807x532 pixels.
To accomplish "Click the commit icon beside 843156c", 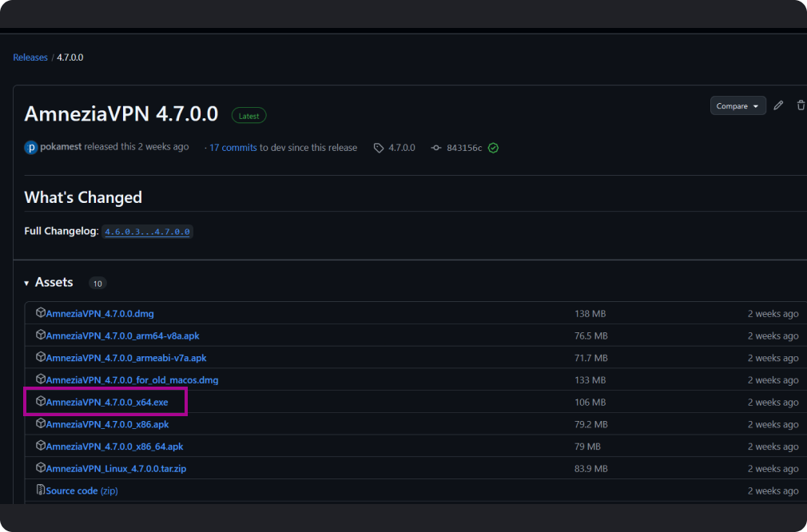I will tap(436, 148).
